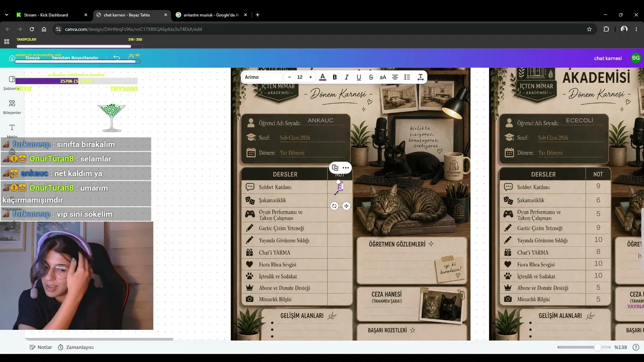View site information in the address bar
The height and width of the screenshot is (362, 644).
(58, 29)
